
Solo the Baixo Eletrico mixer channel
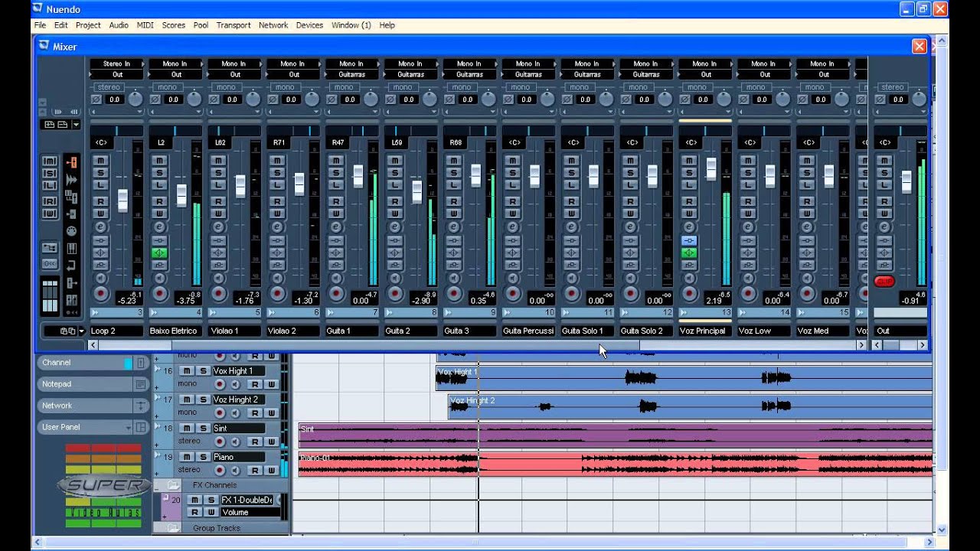pos(159,172)
